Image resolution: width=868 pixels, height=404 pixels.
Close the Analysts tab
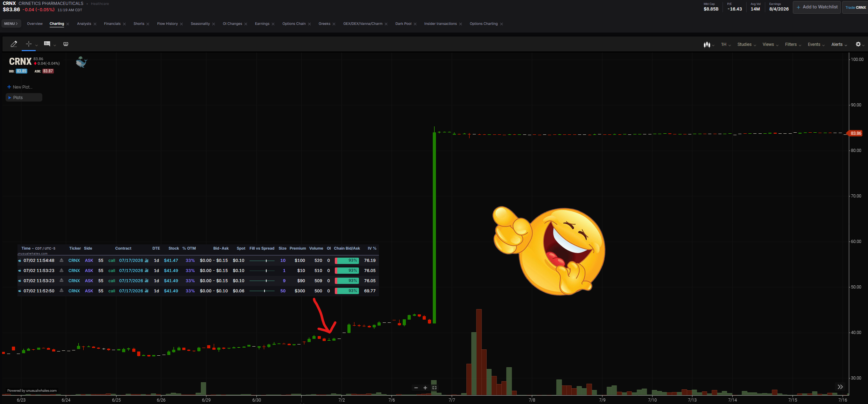pos(95,24)
